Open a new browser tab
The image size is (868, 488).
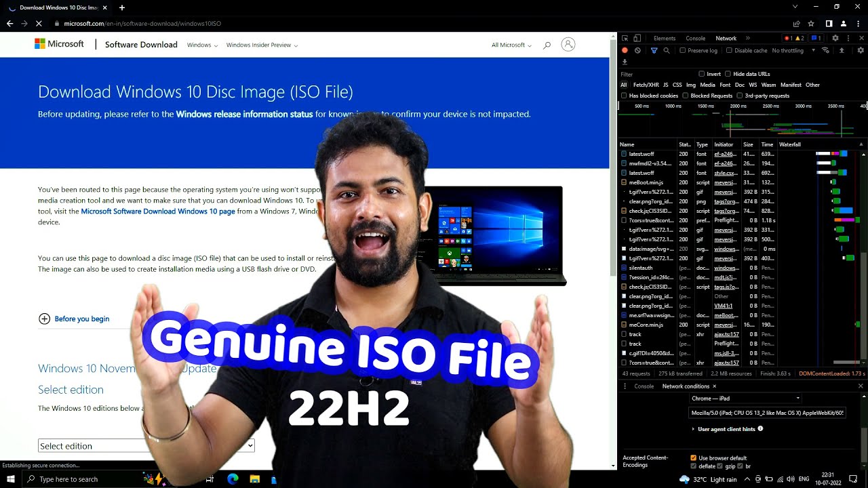(x=122, y=7)
